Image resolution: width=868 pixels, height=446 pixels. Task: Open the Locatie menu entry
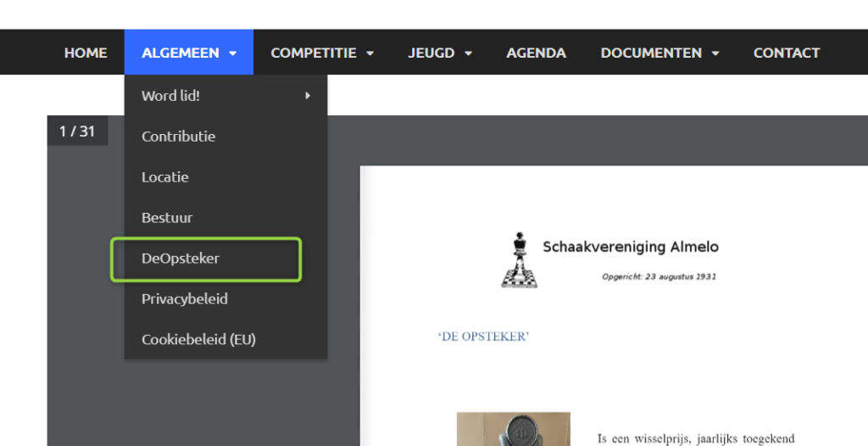225,176
